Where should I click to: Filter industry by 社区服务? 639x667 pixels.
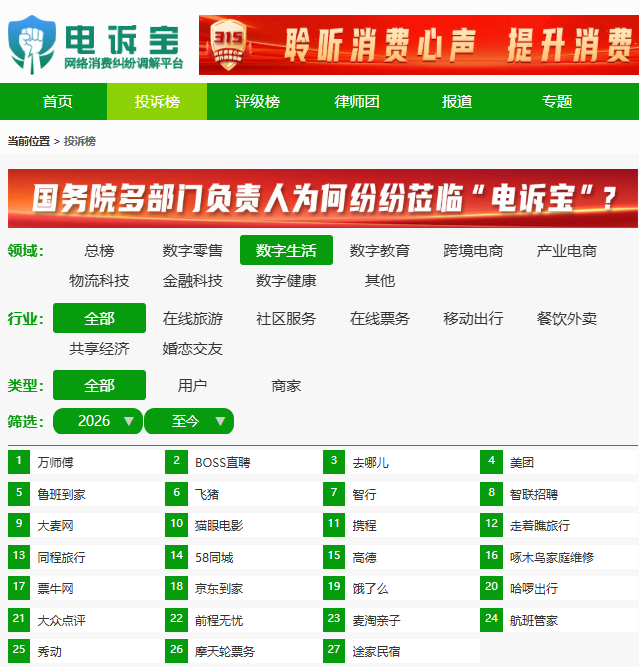286,318
